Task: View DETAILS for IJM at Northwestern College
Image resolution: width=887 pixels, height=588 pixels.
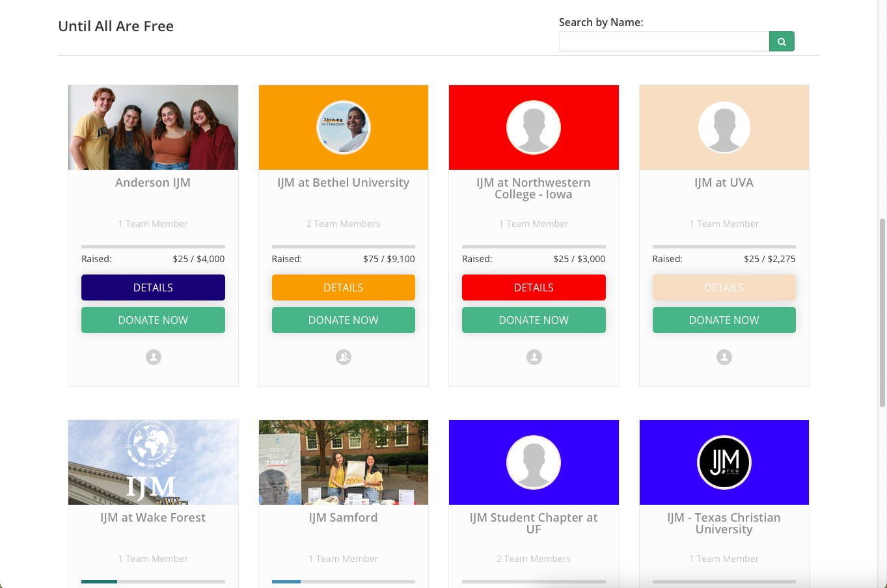Action: pyautogui.click(x=534, y=287)
